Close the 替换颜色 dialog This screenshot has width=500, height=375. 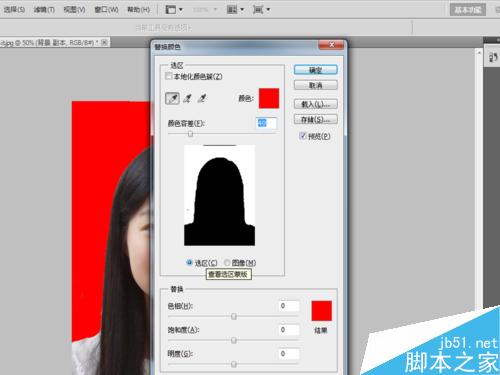(332, 45)
